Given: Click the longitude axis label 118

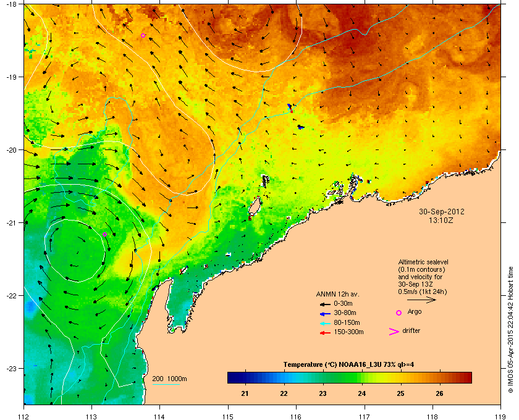Looking at the screenshot, I should click(432, 417).
